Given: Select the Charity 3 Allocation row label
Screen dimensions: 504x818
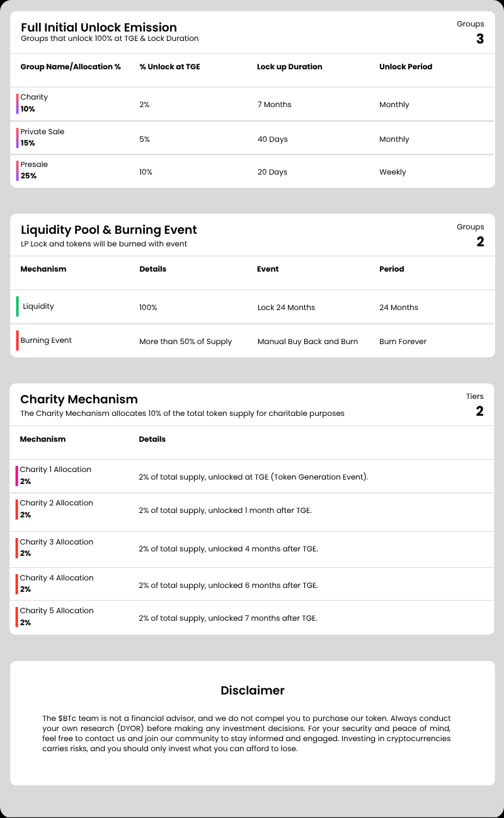Looking at the screenshot, I should (x=56, y=548).
